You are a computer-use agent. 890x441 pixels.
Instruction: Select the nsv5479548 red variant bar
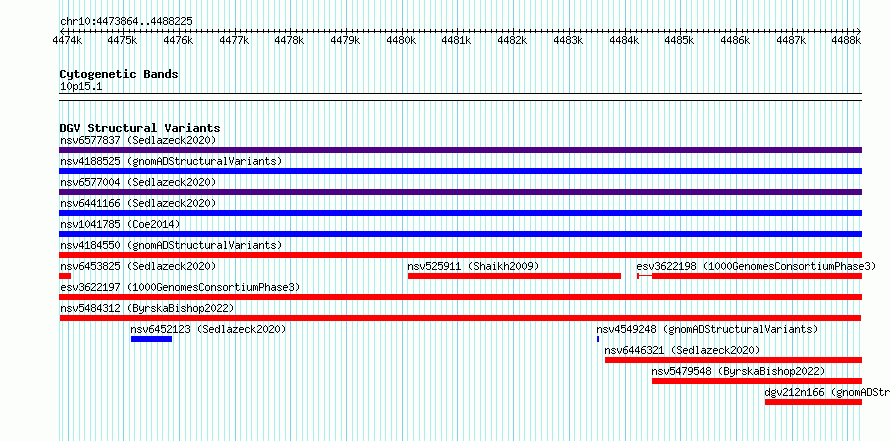757,381
